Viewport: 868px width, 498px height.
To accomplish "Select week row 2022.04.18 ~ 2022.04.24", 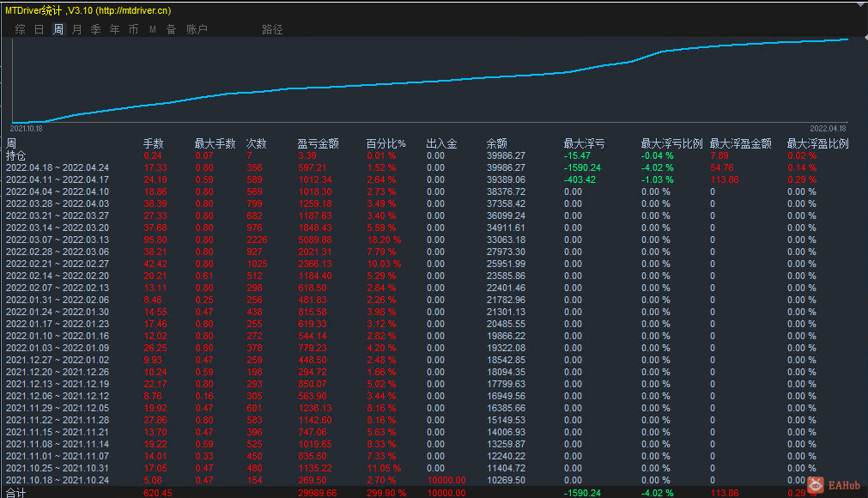I will pyautogui.click(x=58, y=167).
